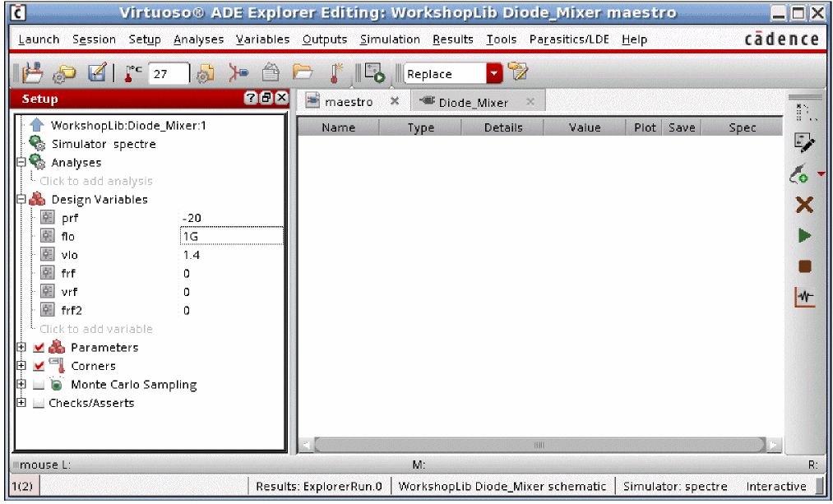Open the Replace mode dropdown
The image size is (833, 504).
pyautogui.click(x=494, y=73)
